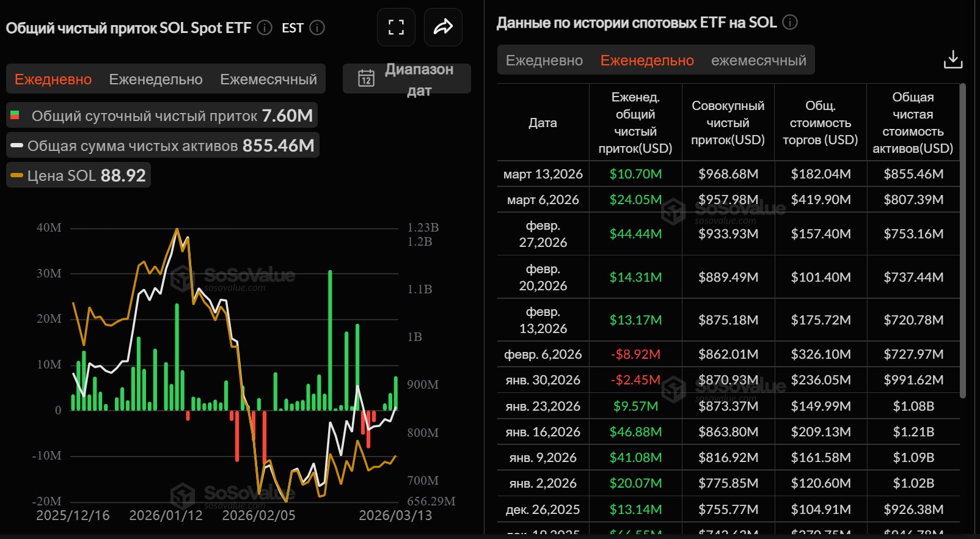980x539 pixels.
Task: Click the tallest green bar in chart
Action: pos(331,340)
